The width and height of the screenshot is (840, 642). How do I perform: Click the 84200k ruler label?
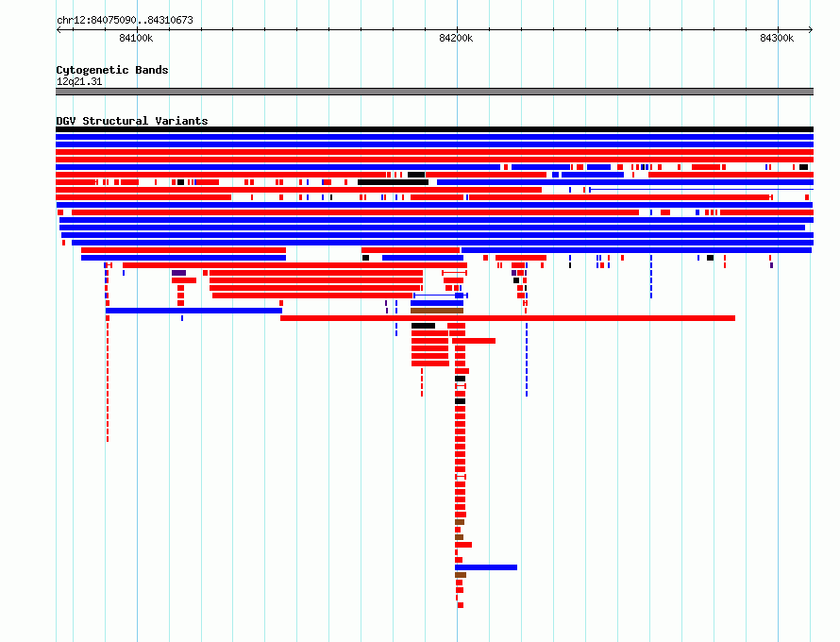(456, 38)
